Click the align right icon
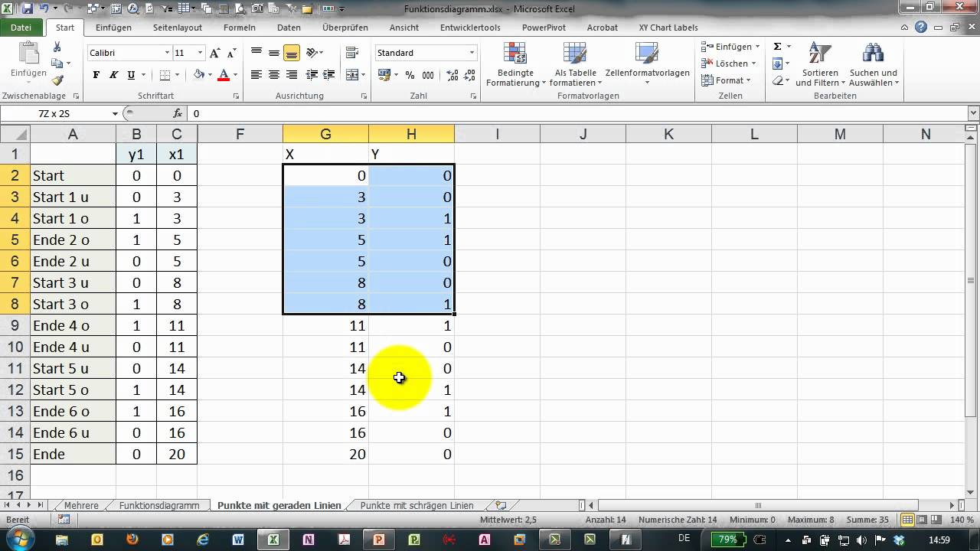The image size is (980, 551). coord(291,75)
